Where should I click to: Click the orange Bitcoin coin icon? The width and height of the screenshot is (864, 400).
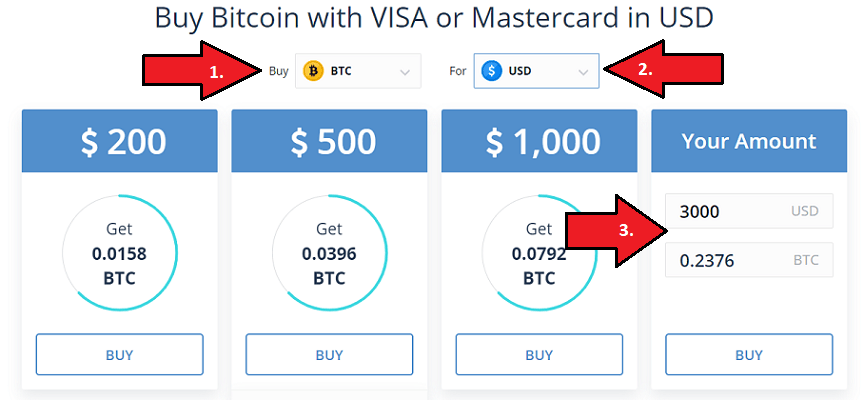point(313,71)
